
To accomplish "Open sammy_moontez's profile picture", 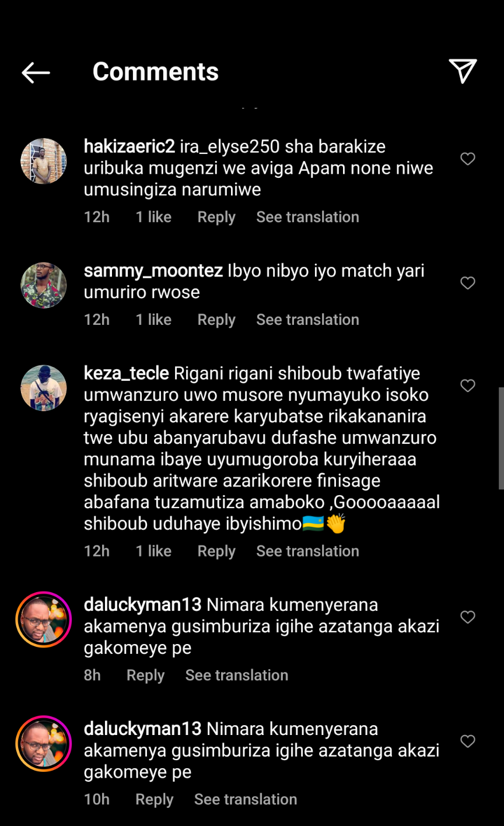I will 44,285.
